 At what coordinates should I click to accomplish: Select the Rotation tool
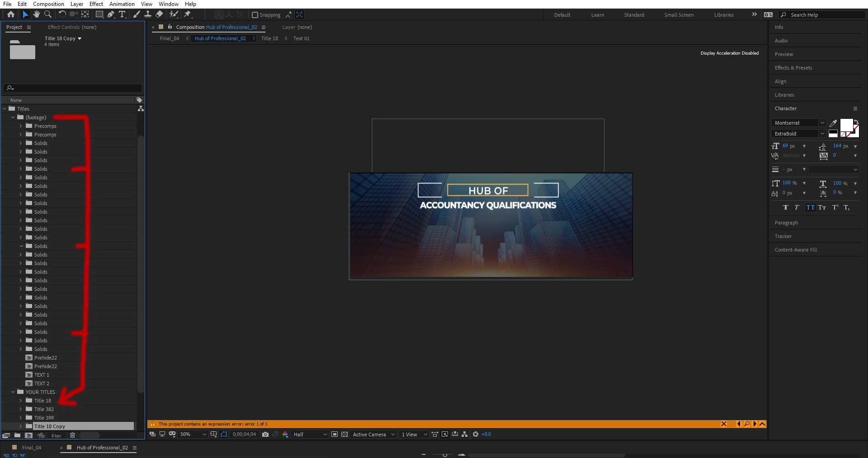[62, 14]
